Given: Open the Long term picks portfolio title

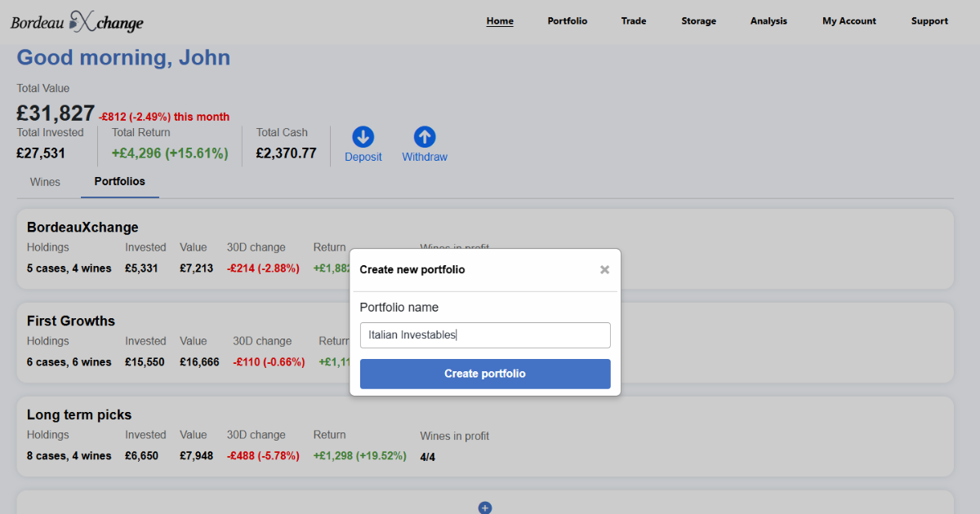Looking at the screenshot, I should (x=79, y=414).
